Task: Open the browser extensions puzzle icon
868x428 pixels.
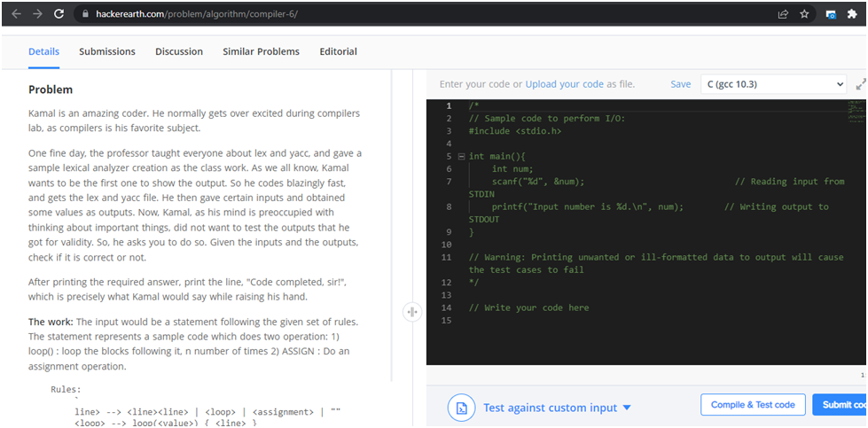Action: (852, 14)
